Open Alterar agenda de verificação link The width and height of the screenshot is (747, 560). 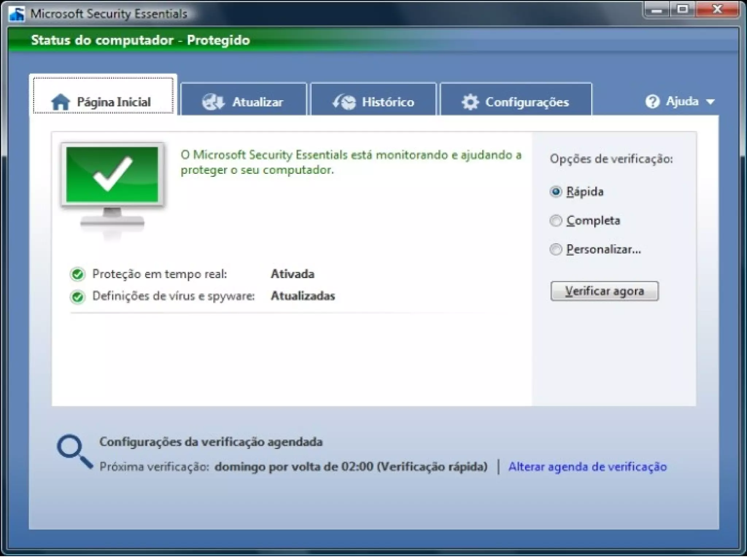click(x=587, y=467)
